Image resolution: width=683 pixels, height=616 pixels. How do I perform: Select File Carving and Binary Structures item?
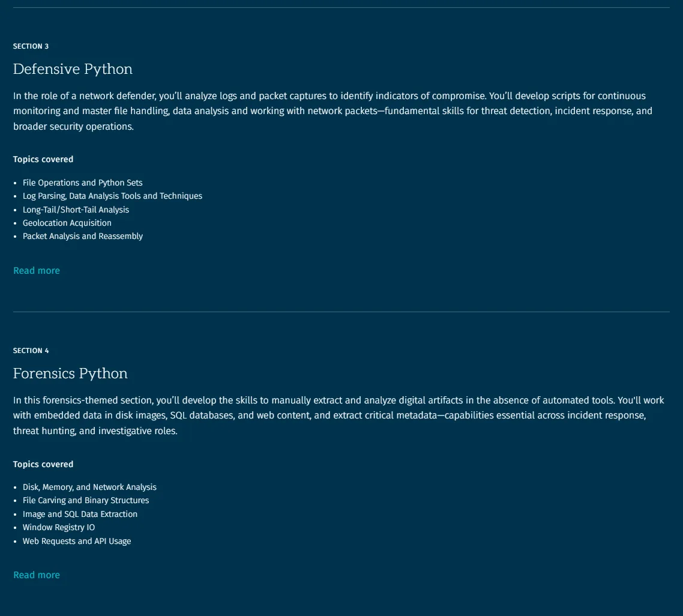[x=86, y=501]
